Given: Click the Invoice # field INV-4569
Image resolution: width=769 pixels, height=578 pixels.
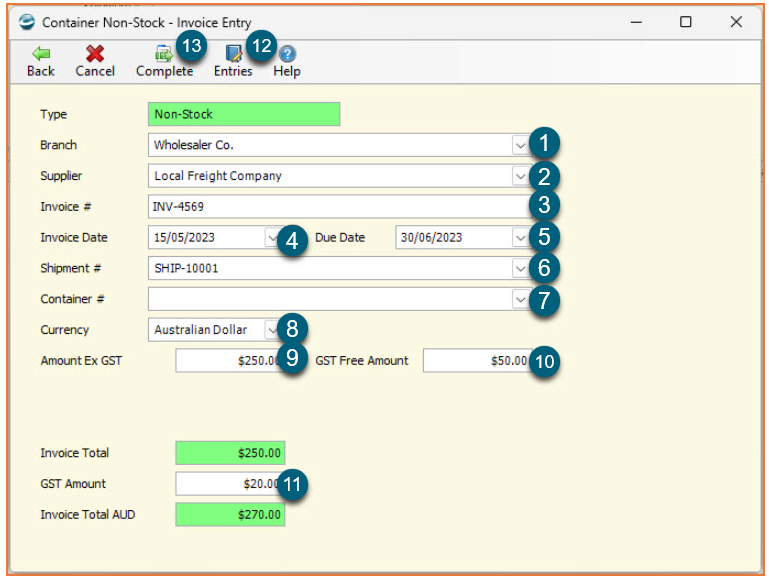Looking at the screenshot, I should point(339,206).
